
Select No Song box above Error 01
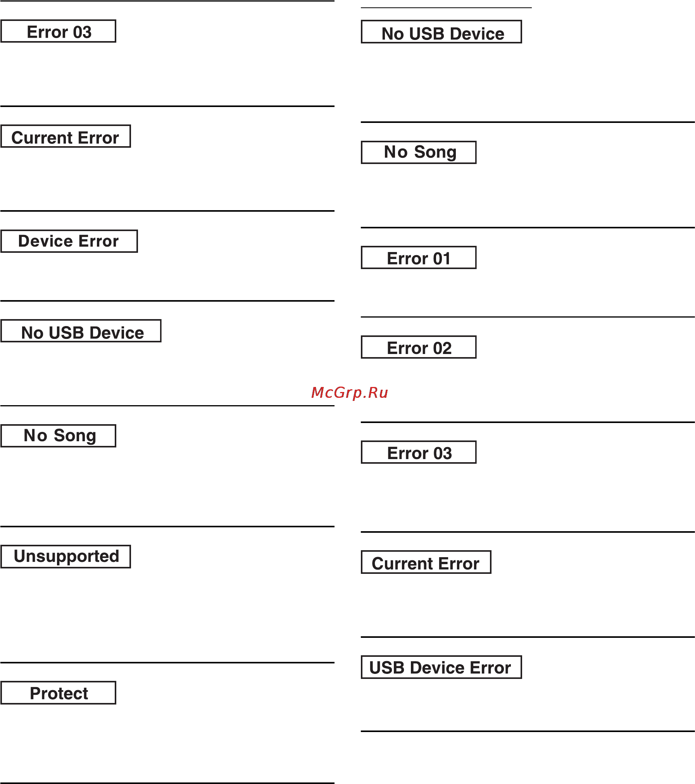tap(419, 152)
